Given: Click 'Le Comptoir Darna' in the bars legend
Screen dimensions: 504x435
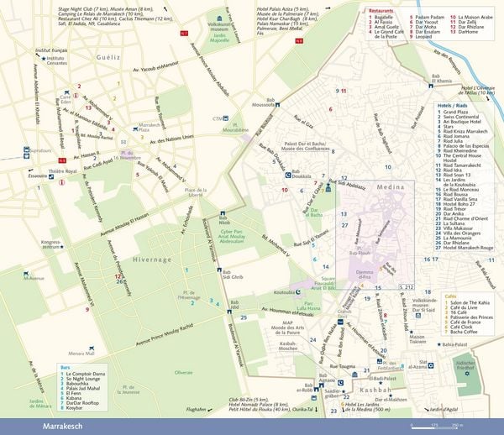Looking at the screenshot, I should click(86, 374).
